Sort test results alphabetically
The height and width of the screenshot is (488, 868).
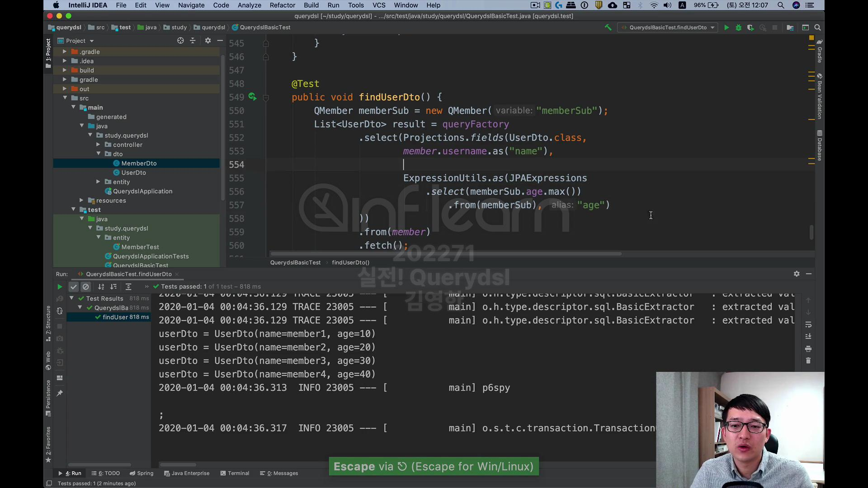[x=101, y=286]
